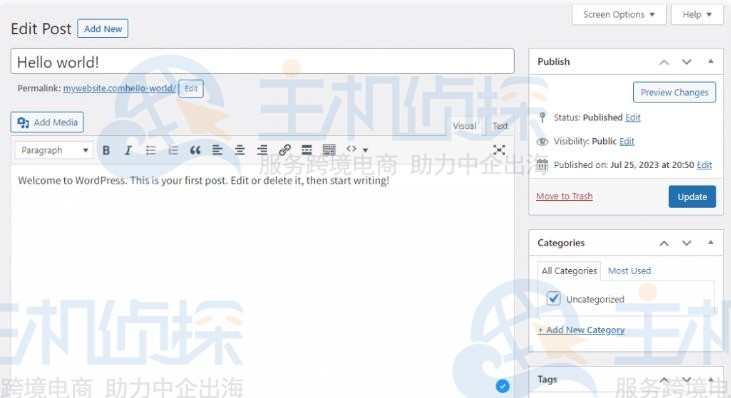Insert a bulleted list
This screenshot has height=398, width=731.
pyautogui.click(x=151, y=150)
